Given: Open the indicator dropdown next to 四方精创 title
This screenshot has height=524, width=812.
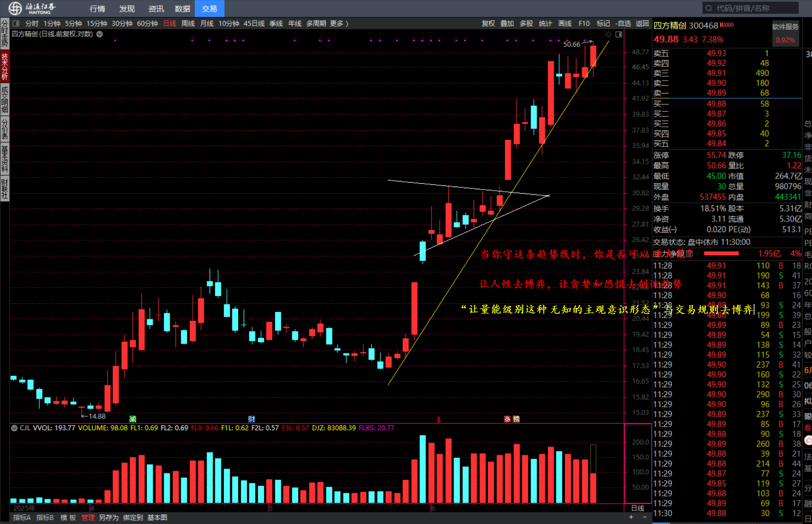Looking at the screenshot, I should [99, 34].
